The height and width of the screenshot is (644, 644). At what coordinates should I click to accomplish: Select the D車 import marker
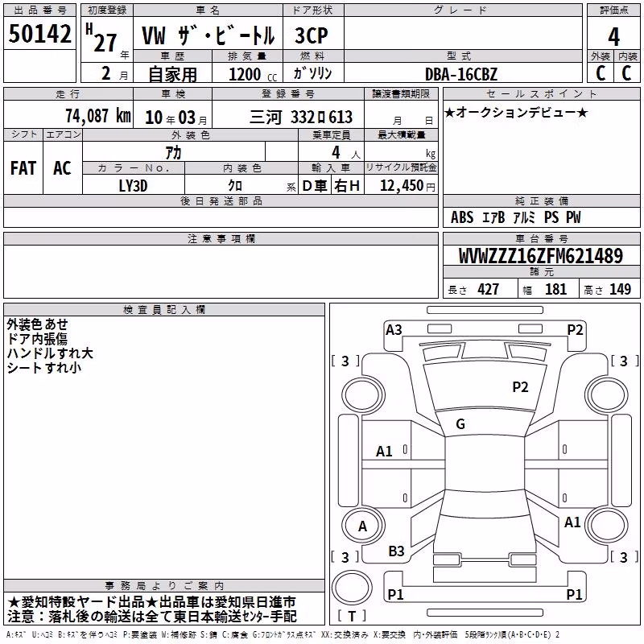315,186
